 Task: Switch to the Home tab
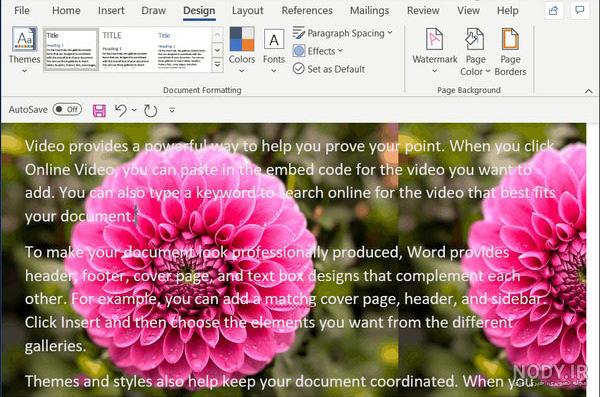(66, 10)
